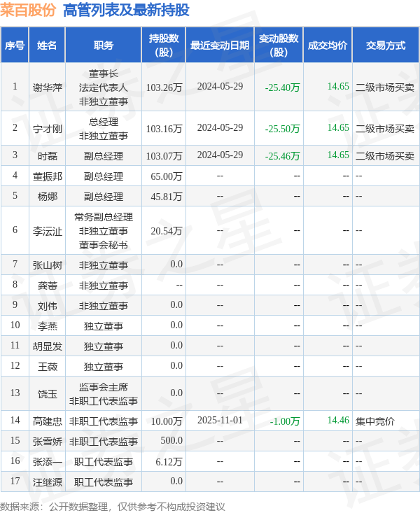420x513 pixels.
Task: Select the name cell 李燕
Action: point(48,326)
